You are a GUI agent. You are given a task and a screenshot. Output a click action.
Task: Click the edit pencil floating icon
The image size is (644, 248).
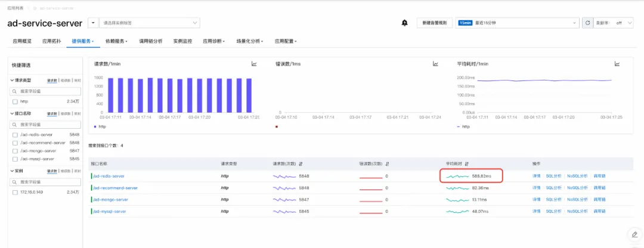pyautogui.click(x=635, y=235)
